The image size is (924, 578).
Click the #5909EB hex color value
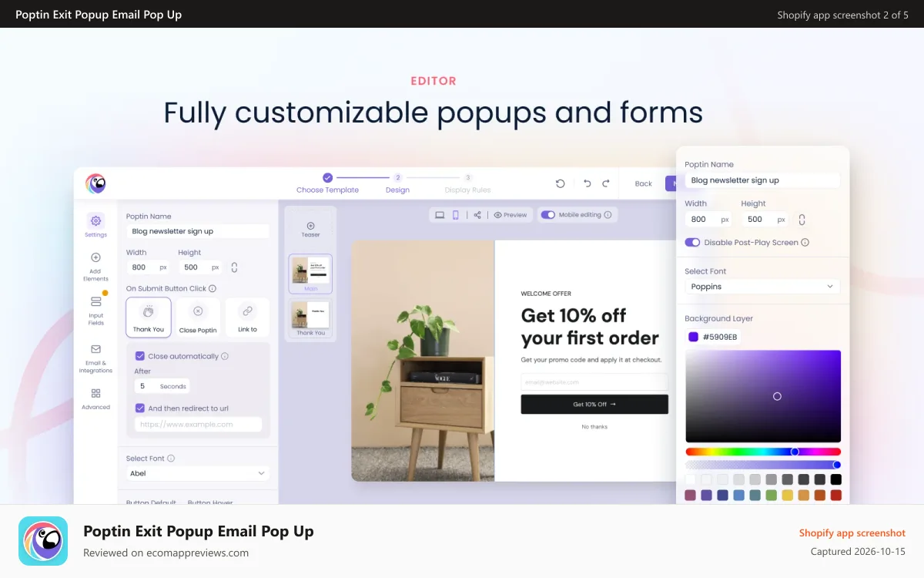720,337
